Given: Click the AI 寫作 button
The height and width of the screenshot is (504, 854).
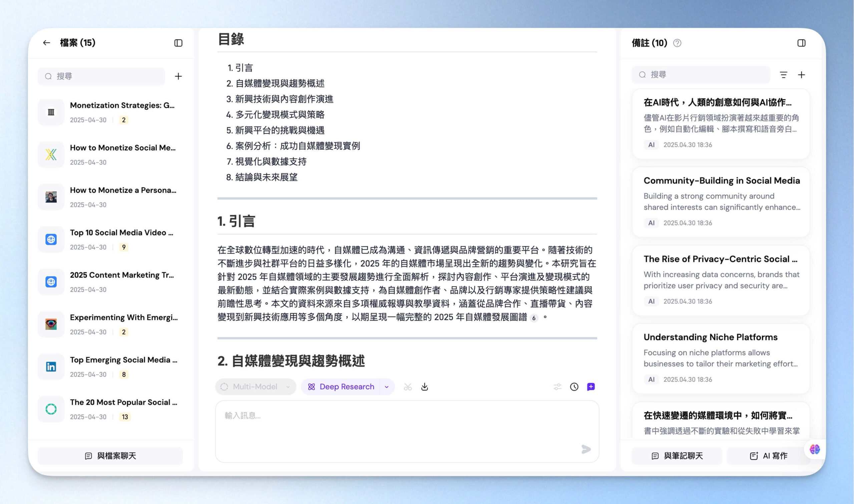Looking at the screenshot, I should point(768,456).
